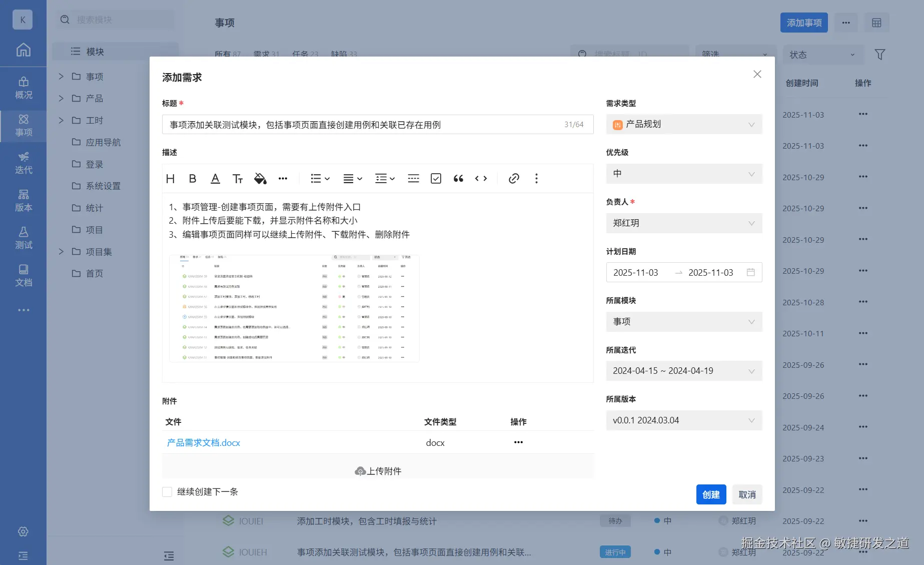924x565 pixels.
Task: Insert a checklist via the checkbox icon
Action: (436, 179)
